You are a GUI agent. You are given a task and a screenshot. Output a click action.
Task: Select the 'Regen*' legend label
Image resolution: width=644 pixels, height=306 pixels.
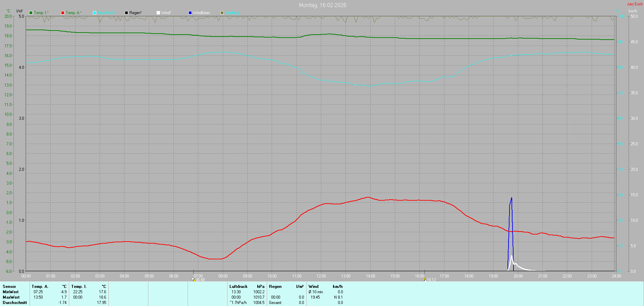pos(136,13)
